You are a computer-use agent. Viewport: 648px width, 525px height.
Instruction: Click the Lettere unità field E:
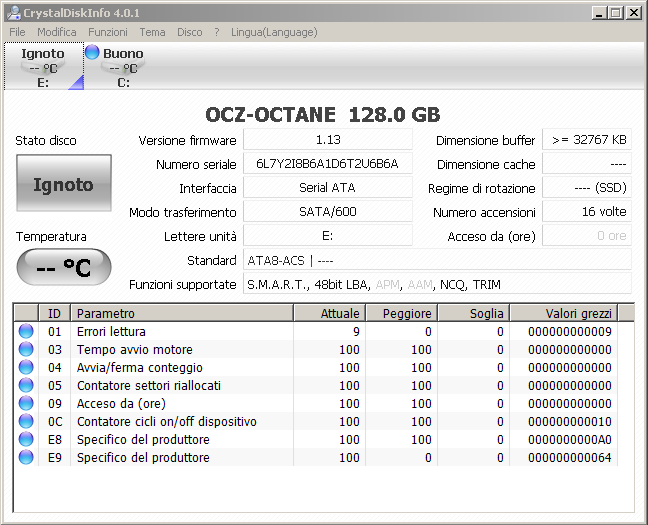click(328, 236)
